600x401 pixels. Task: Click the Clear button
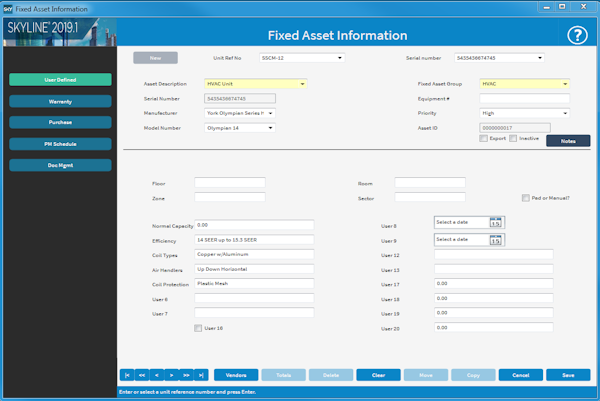[378, 375]
